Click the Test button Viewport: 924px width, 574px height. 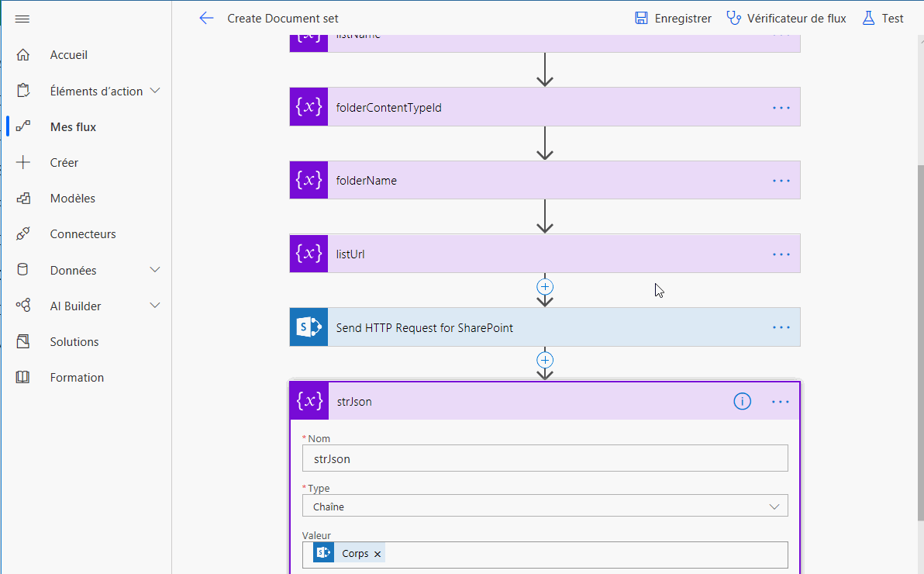pyautogui.click(x=883, y=19)
